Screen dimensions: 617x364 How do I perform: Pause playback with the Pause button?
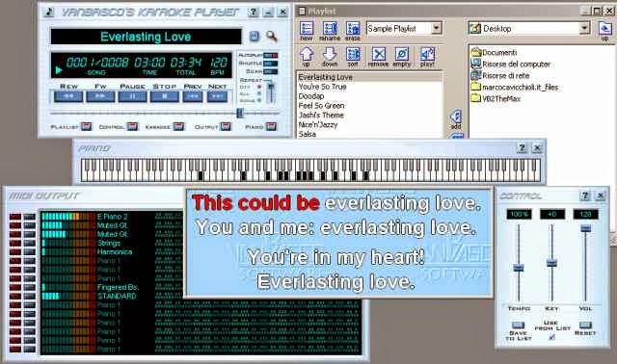click(133, 96)
